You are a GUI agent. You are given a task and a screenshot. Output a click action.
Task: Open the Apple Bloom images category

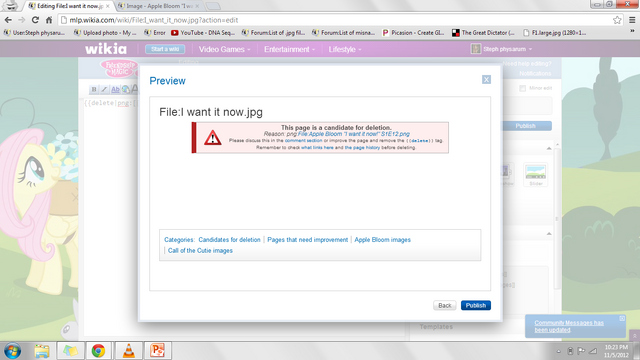point(382,240)
